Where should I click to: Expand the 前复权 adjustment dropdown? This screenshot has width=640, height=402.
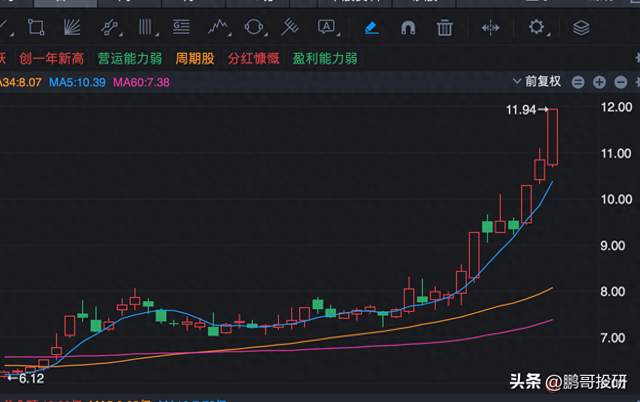point(549,81)
